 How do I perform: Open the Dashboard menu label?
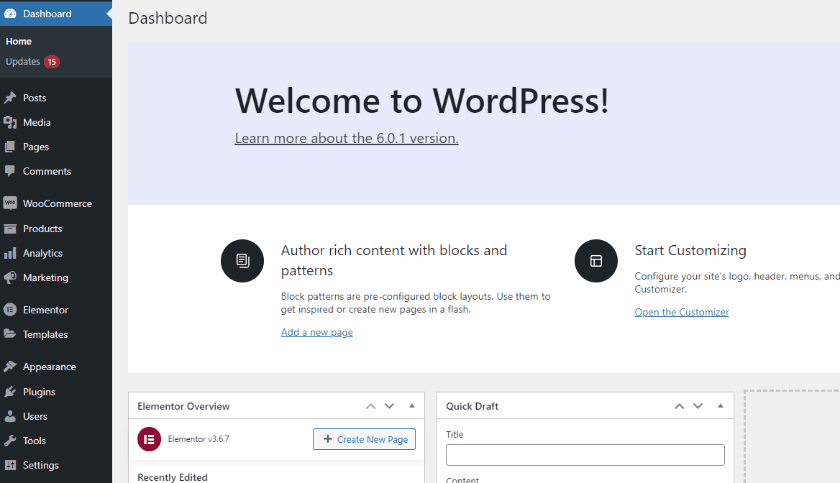coord(47,14)
